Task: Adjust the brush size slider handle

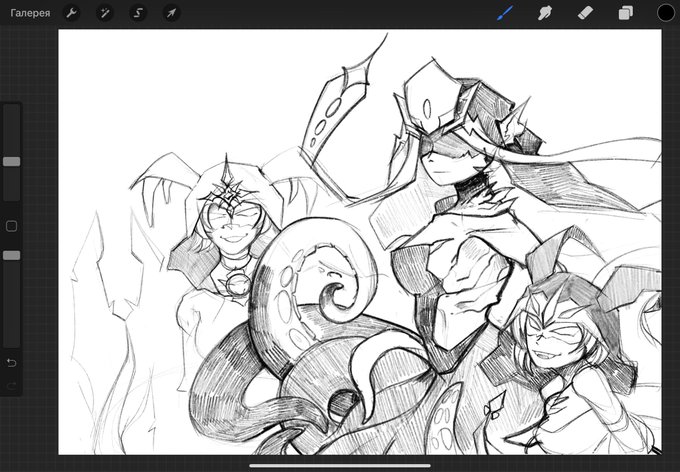Action: 12,161
